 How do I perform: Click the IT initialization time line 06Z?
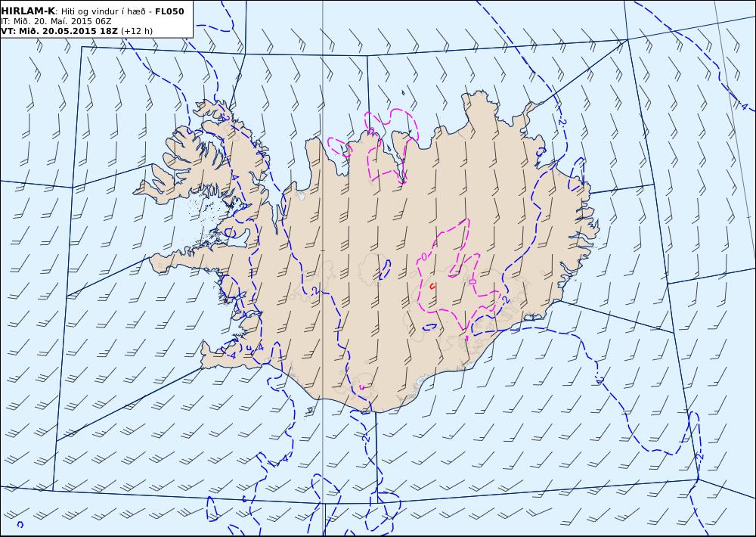tap(57, 21)
